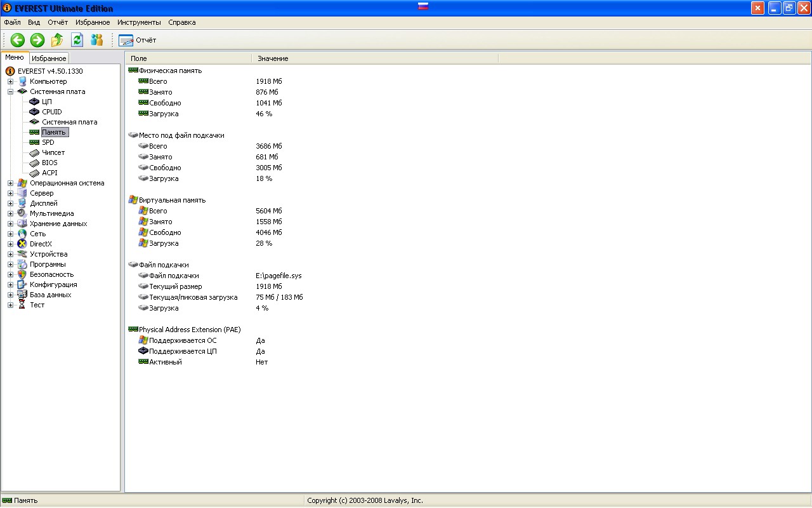Open the Отчёт menu in menu bar
This screenshot has width=812, height=508.
click(58, 22)
